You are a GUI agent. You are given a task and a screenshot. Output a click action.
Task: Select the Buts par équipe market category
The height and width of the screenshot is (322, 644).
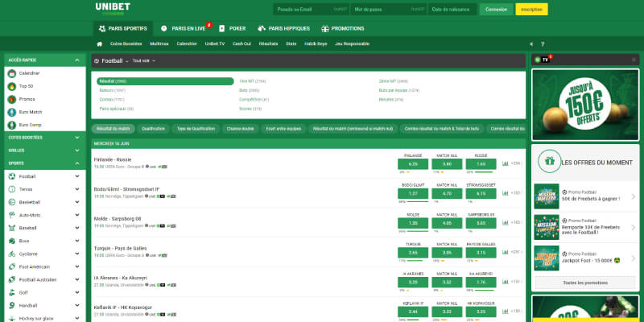[398, 90]
